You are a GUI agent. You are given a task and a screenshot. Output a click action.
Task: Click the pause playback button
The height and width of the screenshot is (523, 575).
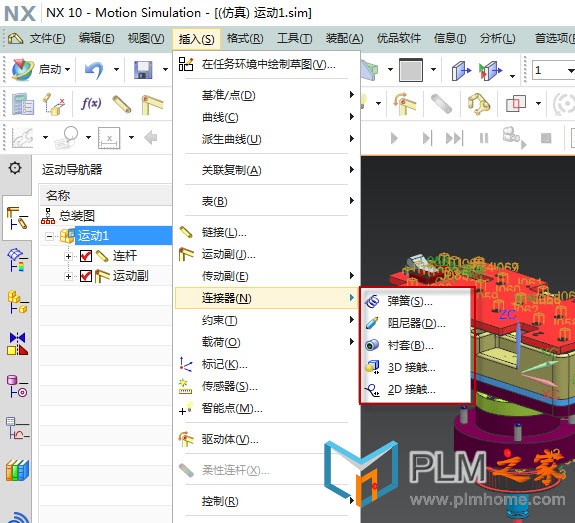(484, 138)
